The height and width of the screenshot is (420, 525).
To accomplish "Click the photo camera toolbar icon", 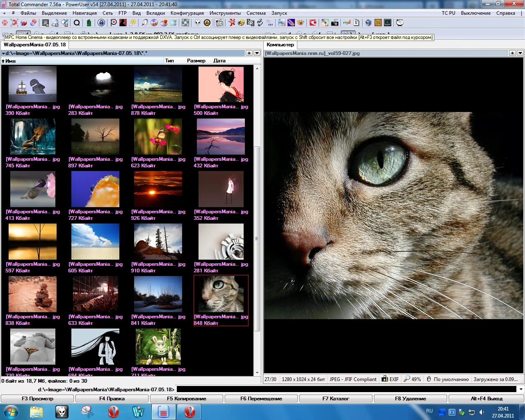I will click(x=335, y=23).
